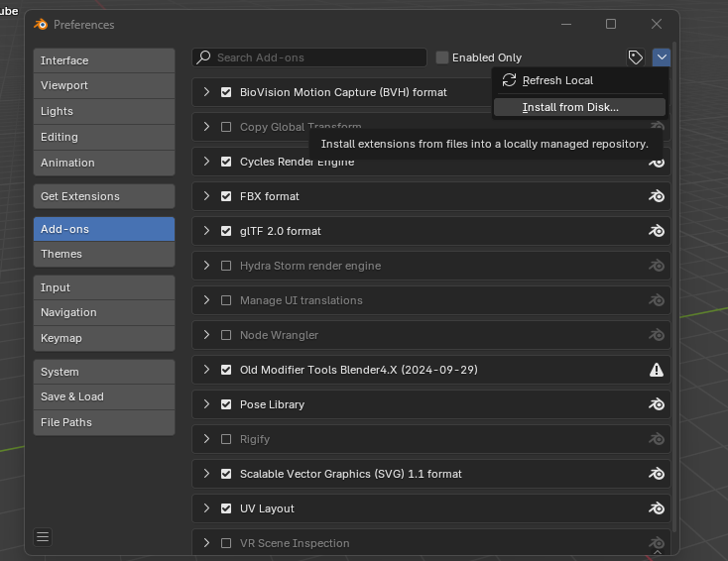Uncheck the FBX format add-on
Viewport: 728px width, 561px height.
(226, 196)
